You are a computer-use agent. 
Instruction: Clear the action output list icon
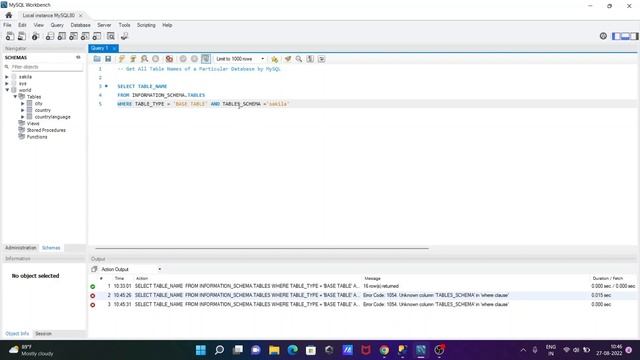pyautogui.click(x=94, y=269)
